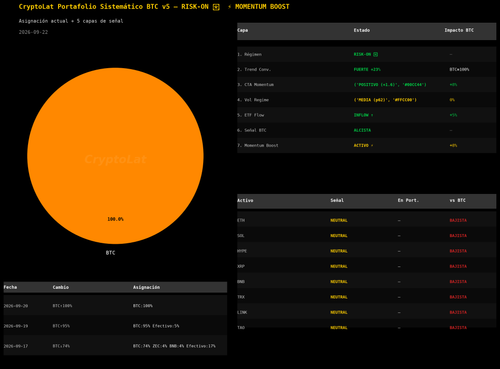Select the XRP asset row label
The width and height of the screenshot is (500, 369).
click(x=241, y=266)
